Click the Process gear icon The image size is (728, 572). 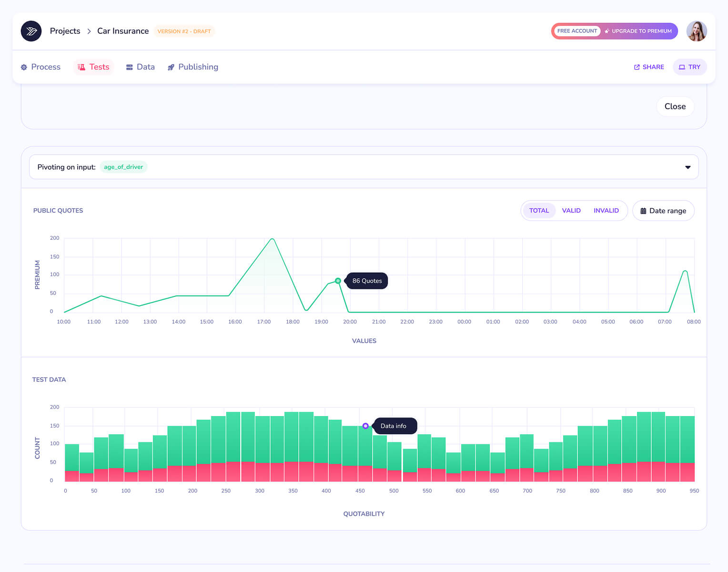[x=24, y=67]
